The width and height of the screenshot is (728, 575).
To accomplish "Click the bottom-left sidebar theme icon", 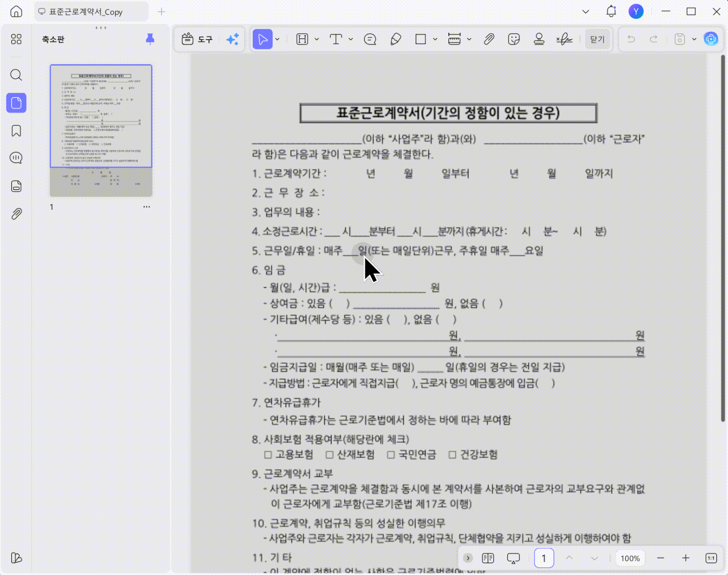I will pos(16,558).
